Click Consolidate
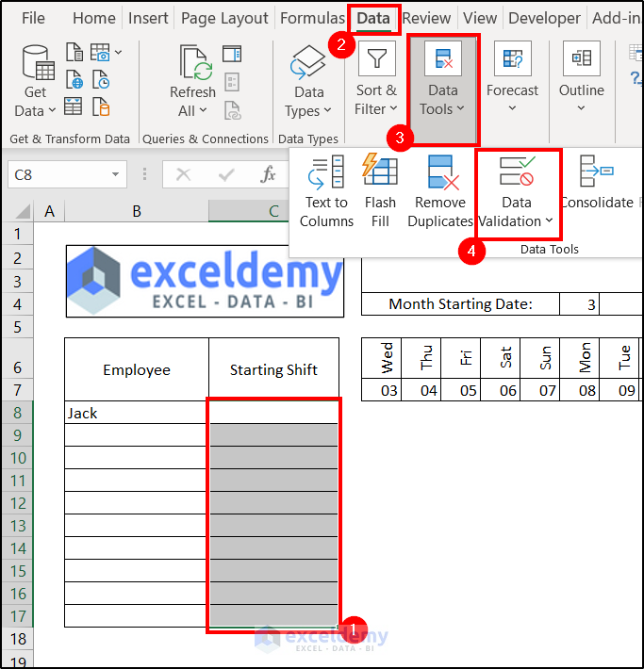Viewport: 644px width, 669px height. pos(597,184)
